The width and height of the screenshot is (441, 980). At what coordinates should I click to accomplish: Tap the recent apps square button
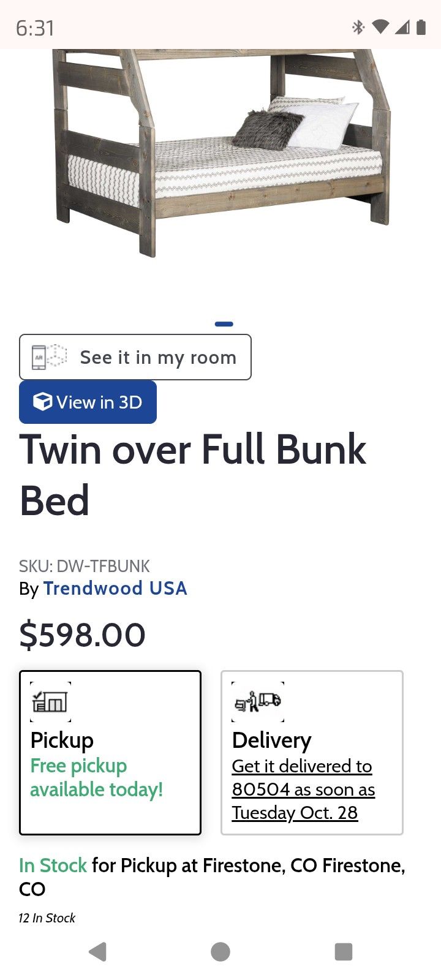(343, 952)
